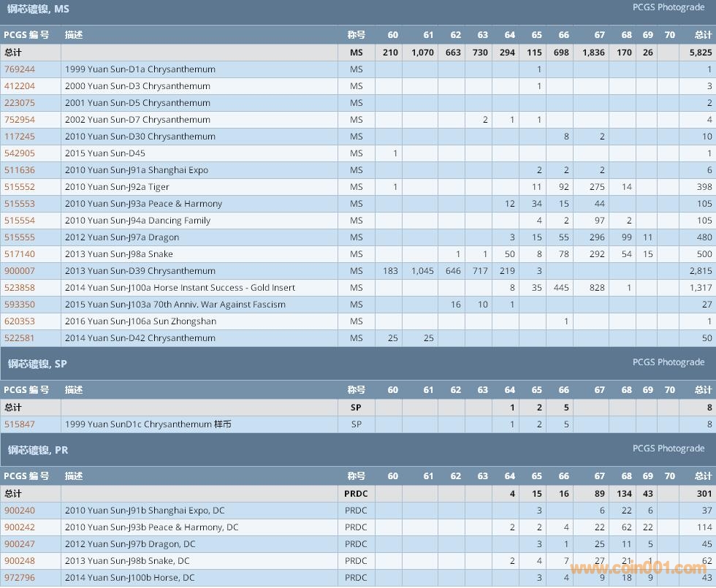The width and height of the screenshot is (716, 588).
Task: Open PCGS number 517140 Snake link
Action: 20,254
